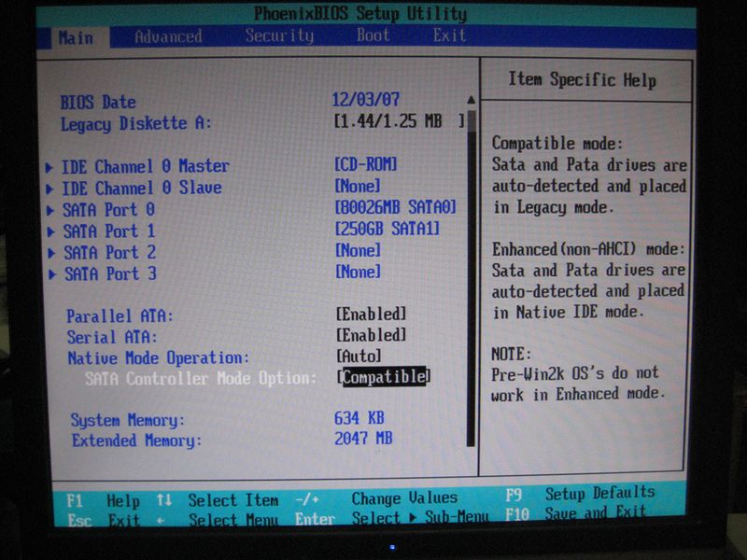Viewport: 747px width, 560px height.
Task: Select IDE Channel 0 Master entry
Action: (x=146, y=167)
